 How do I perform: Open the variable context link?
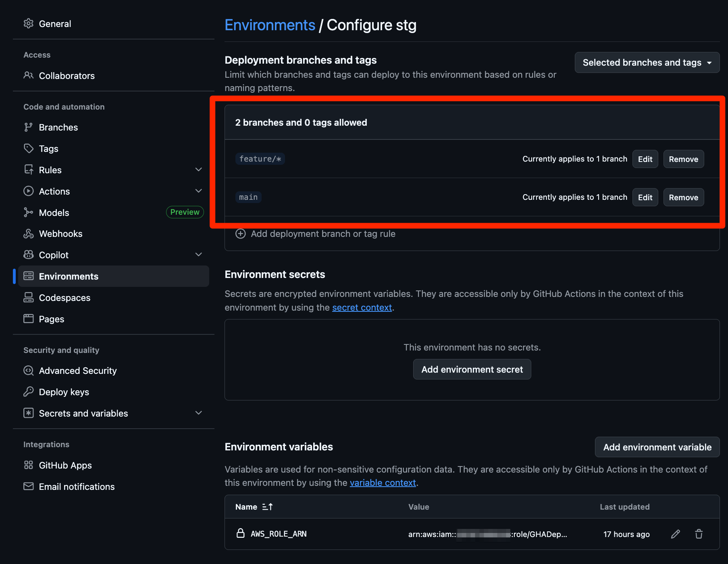[x=383, y=483]
